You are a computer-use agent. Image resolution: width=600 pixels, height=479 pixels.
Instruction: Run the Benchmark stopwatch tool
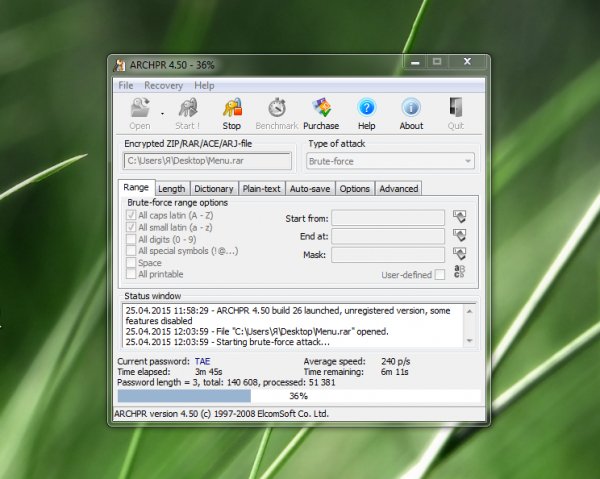pyautogui.click(x=277, y=114)
